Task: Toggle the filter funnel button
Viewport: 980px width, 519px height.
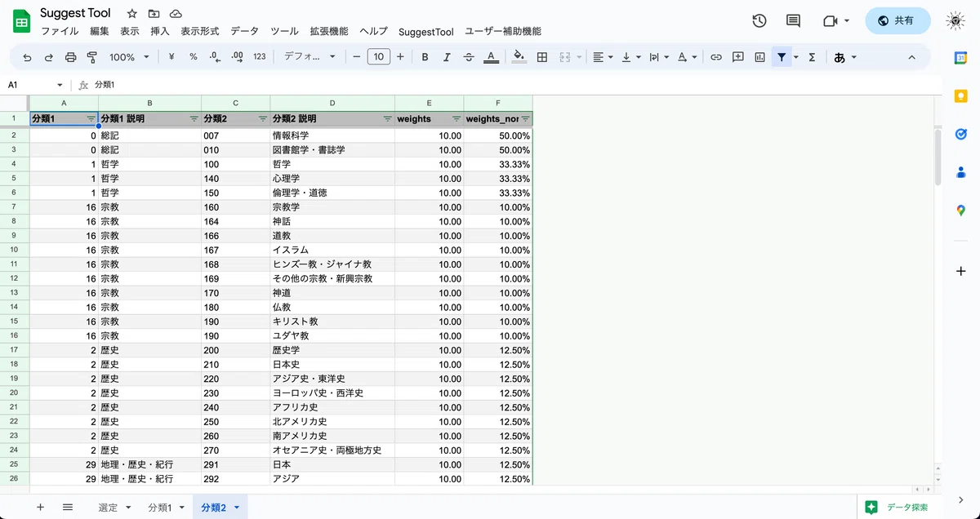Action: click(782, 57)
